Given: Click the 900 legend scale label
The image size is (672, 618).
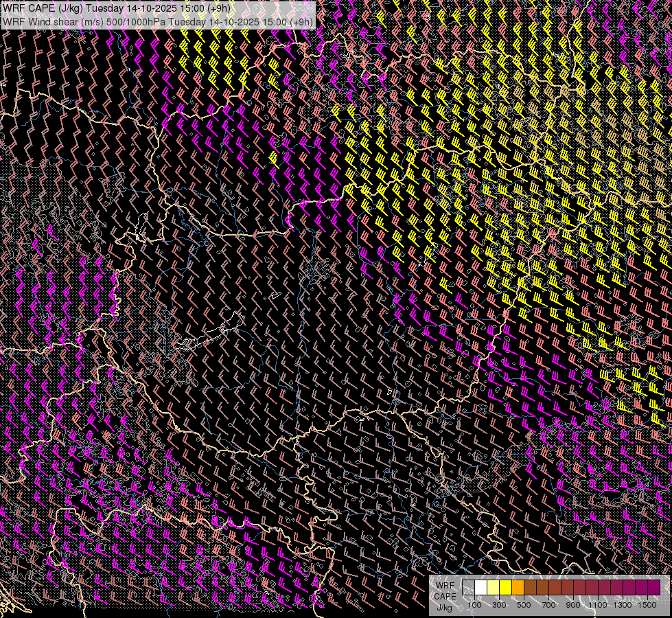Looking at the screenshot, I should click(x=573, y=604).
